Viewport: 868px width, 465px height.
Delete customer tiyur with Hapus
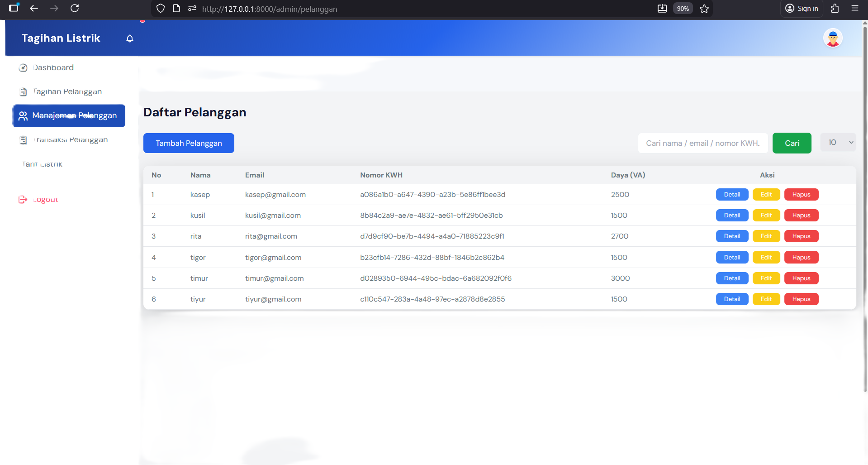[x=801, y=299]
